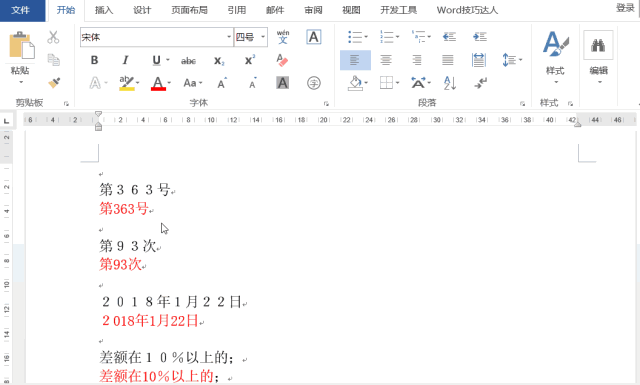Click the paragraph shading bucket icon

(355, 83)
